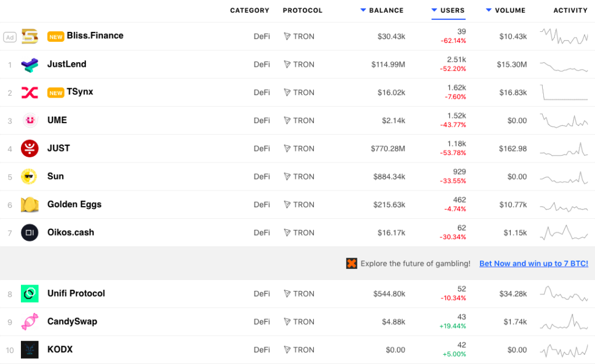Click the Sun sunglasses emoji icon
This screenshot has width=595, height=364.
tap(30, 176)
